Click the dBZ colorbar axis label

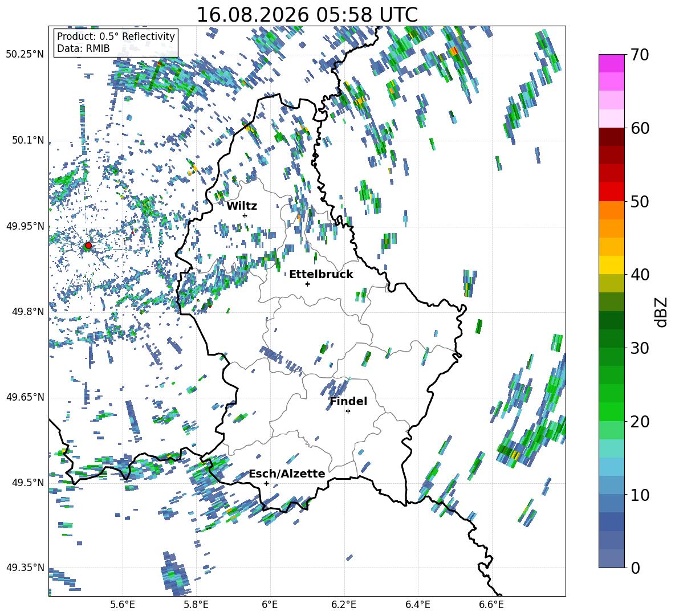[x=662, y=312]
